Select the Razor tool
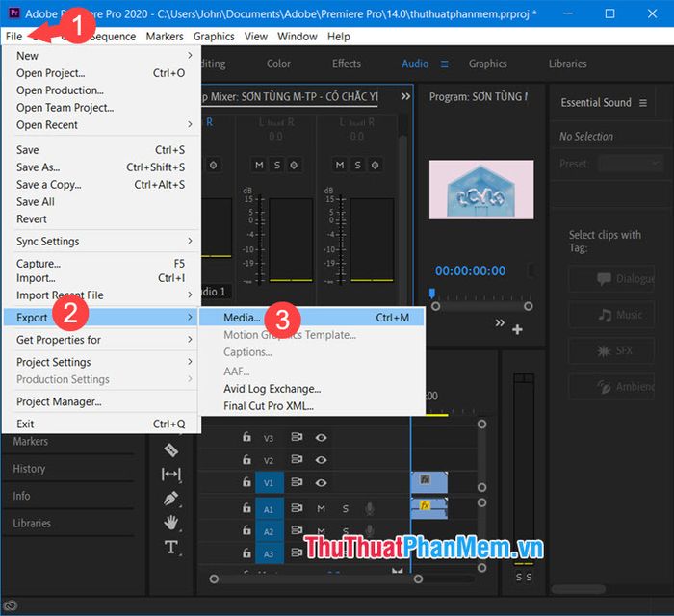The width and height of the screenshot is (674, 616). pos(171,449)
